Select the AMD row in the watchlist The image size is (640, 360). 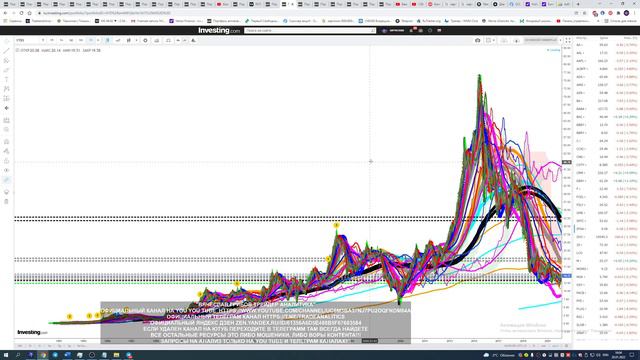[607, 85]
